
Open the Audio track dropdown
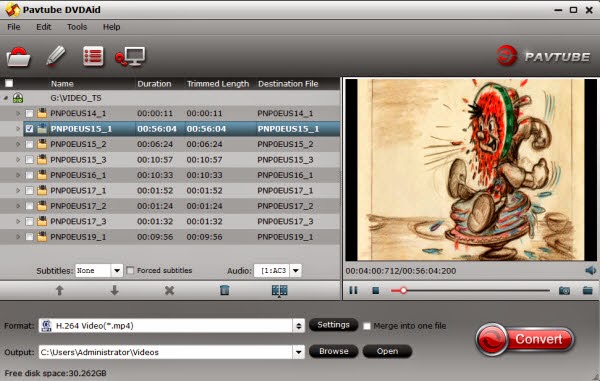295,271
